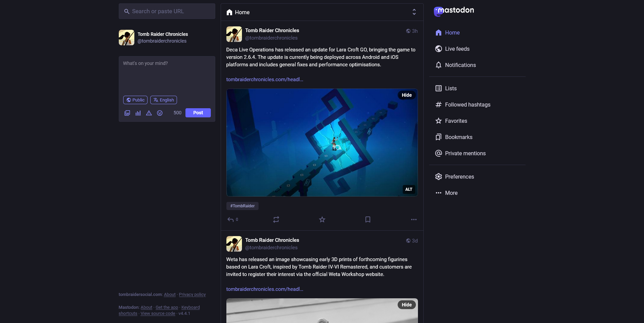Bookmark the Lara Croft GO post
This screenshot has height=323, width=644.
368,220
